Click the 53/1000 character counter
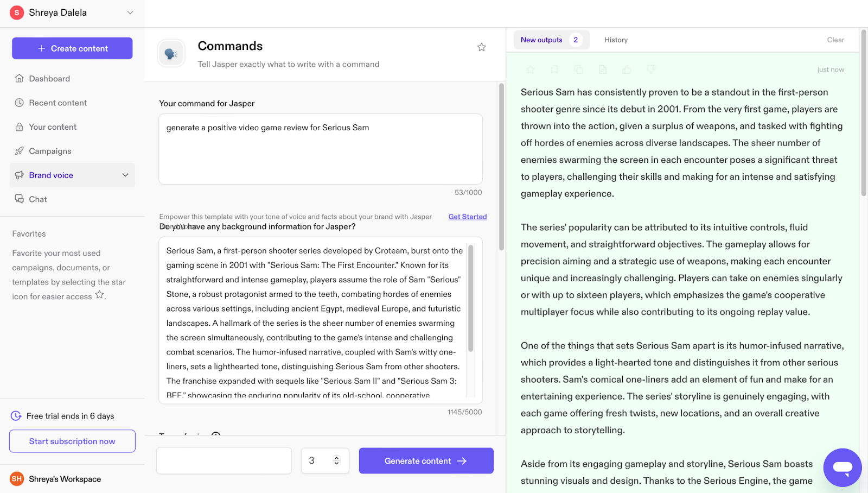The height and width of the screenshot is (493, 868). point(468,192)
